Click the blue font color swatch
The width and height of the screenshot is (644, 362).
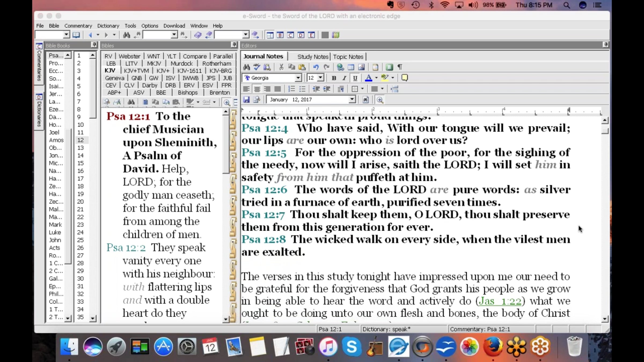(x=369, y=78)
